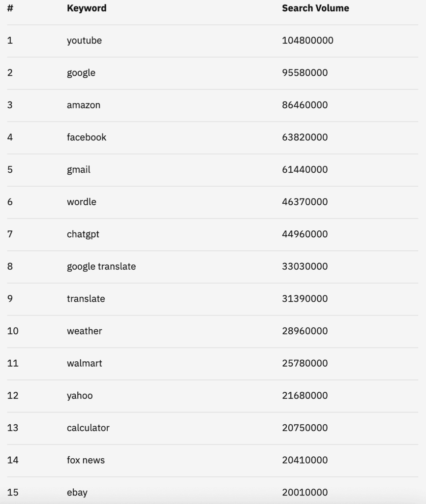
Task: Select the google translate keyword
Action: point(101,266)
